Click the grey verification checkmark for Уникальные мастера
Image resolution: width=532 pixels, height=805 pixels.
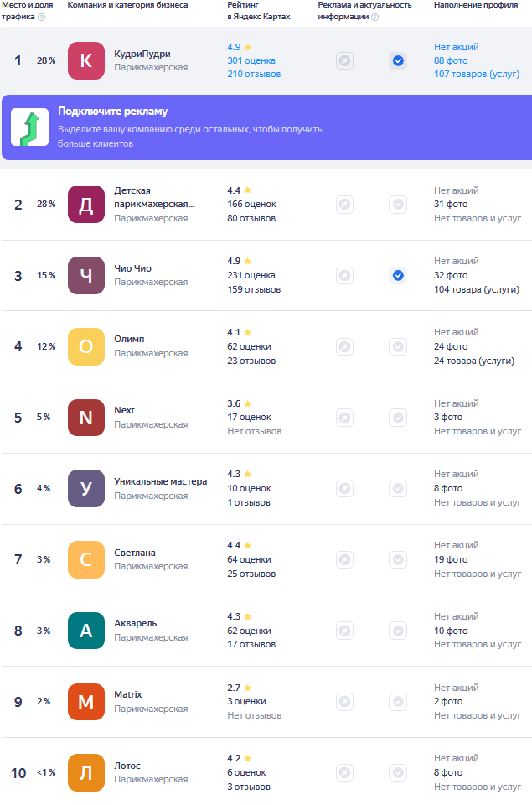click(x=398, y=489)
